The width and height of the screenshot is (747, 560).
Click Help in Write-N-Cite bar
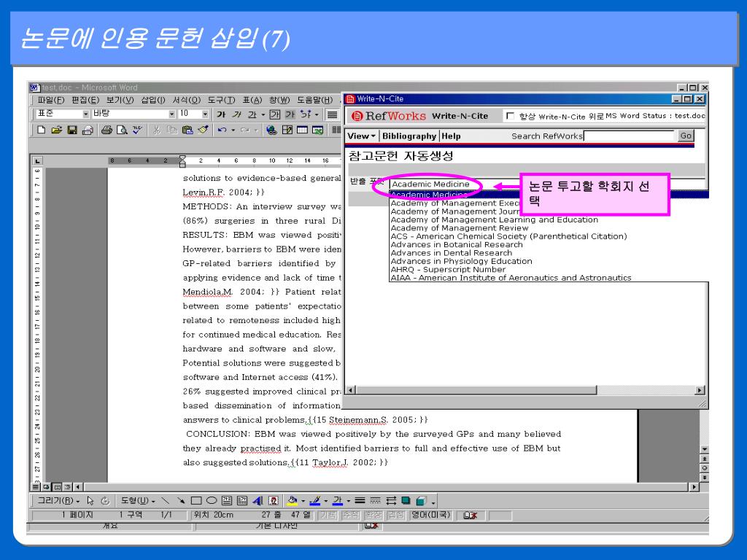451,136
